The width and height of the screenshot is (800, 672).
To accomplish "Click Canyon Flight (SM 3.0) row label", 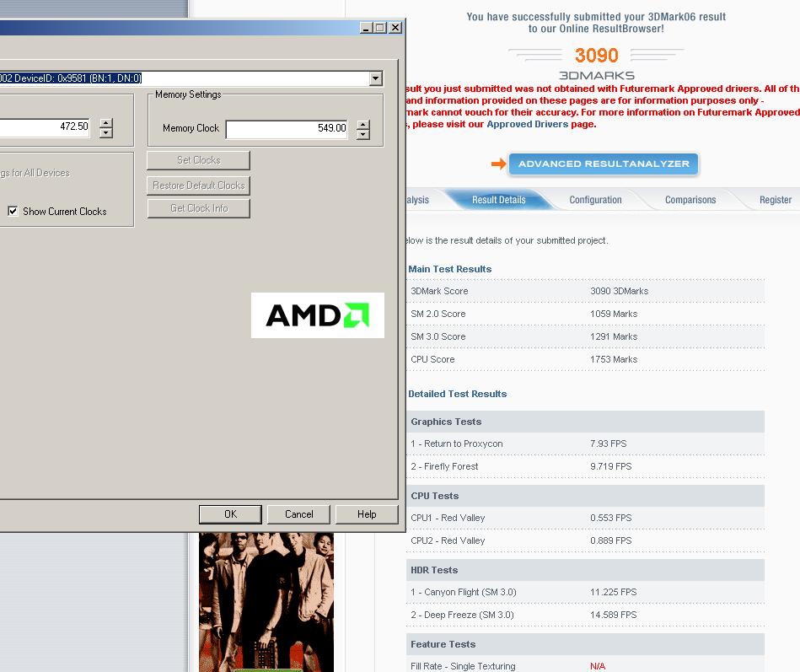I will [x=464, y=592].
